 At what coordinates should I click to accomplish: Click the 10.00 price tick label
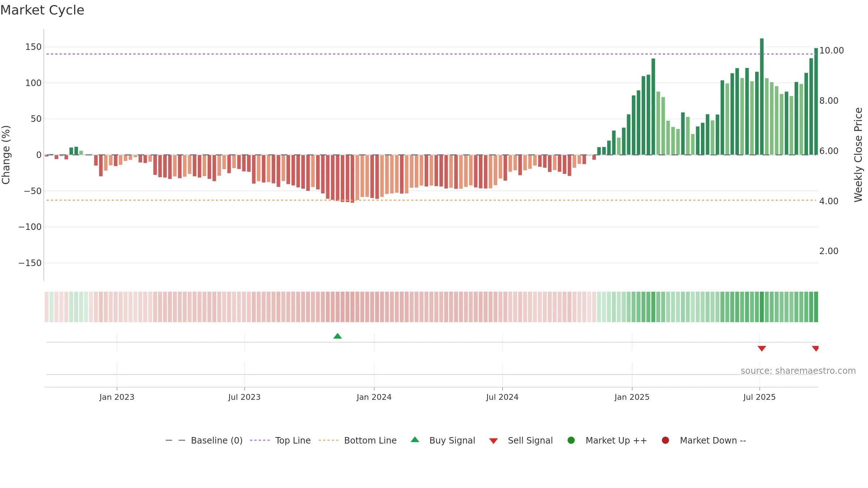point(831,50)
